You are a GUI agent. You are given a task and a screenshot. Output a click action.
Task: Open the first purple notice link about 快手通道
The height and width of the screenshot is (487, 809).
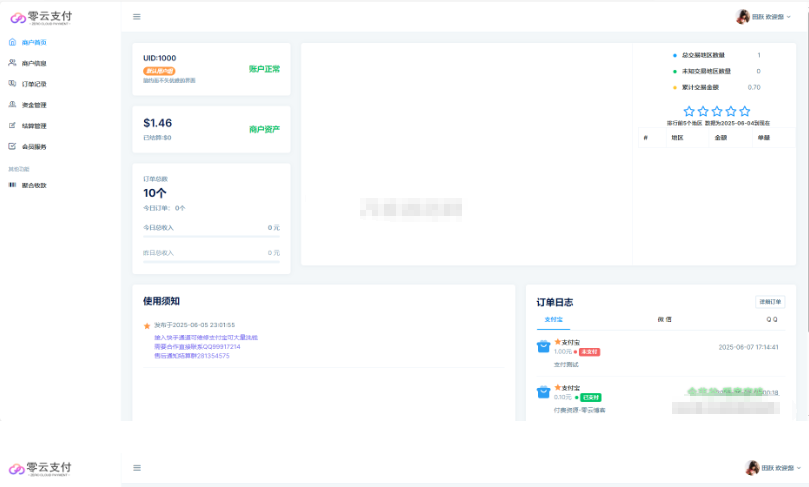click(206, 337)
